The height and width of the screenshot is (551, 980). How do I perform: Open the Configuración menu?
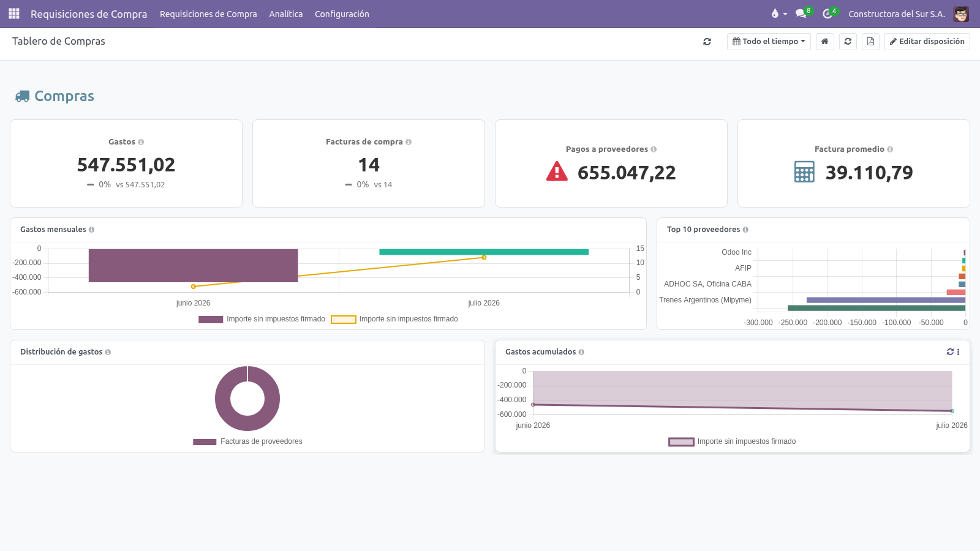[x=342, y=13]
